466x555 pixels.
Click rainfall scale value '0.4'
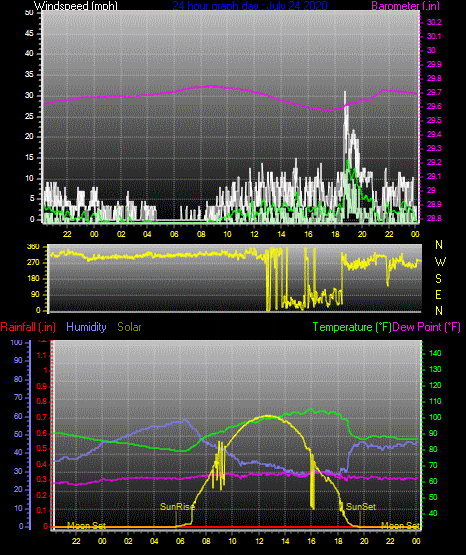click(42, 464)
